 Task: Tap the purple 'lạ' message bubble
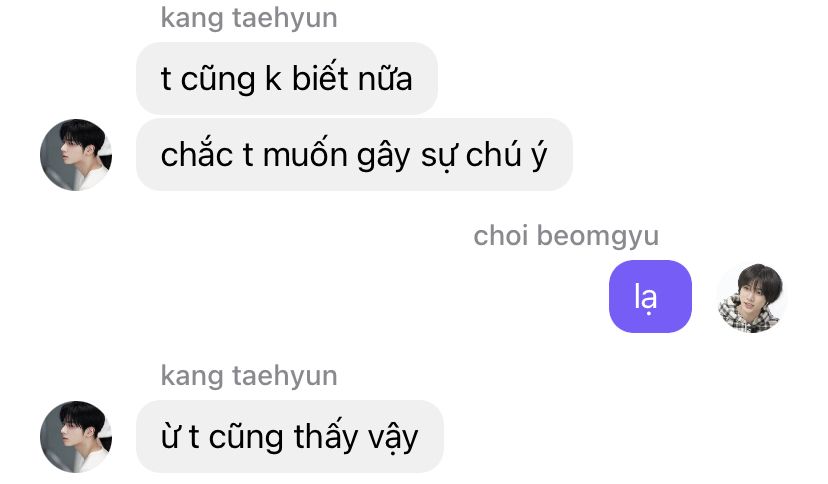coord(650,297)
